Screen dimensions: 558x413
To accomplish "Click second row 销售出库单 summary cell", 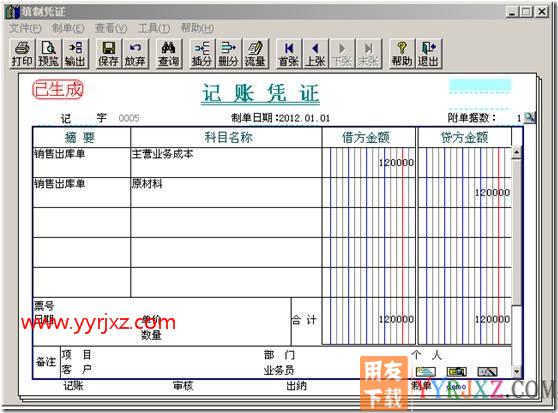I will coord(81,192).
